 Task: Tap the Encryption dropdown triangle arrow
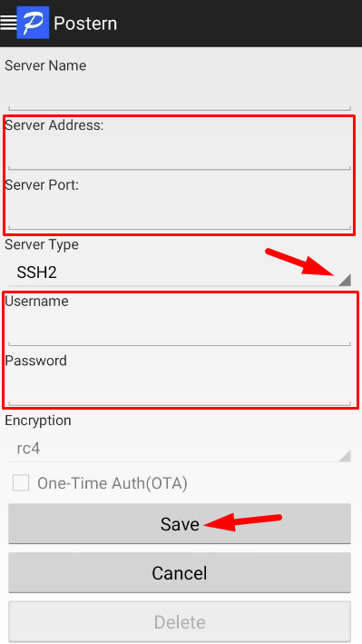coord(345,456)
